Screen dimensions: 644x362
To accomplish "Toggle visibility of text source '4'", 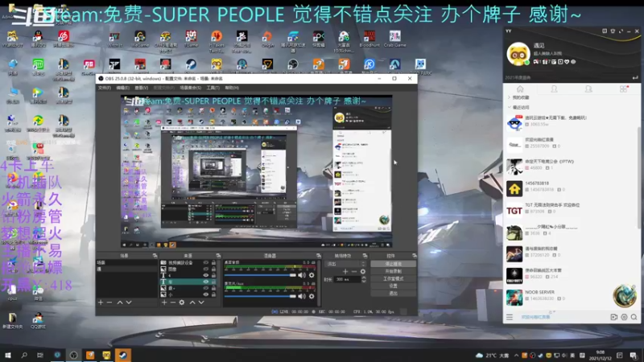I will click(x=206, y=275).
